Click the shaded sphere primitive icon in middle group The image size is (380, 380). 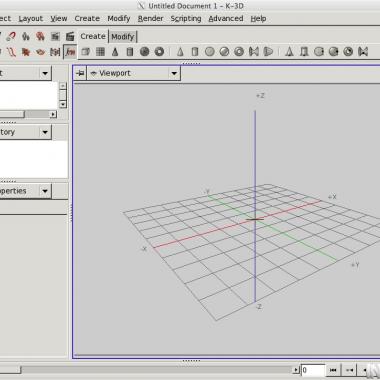click(x=224, y=52)
